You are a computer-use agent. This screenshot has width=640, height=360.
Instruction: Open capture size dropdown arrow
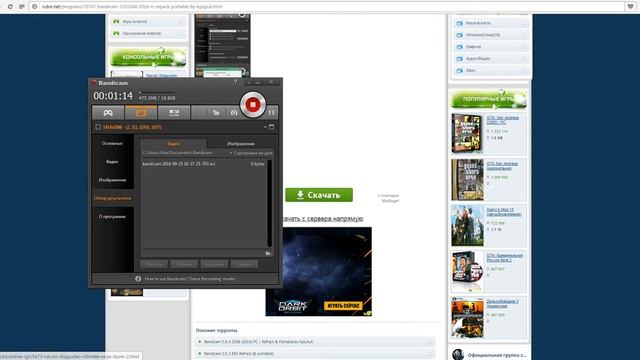coord(265,127)
